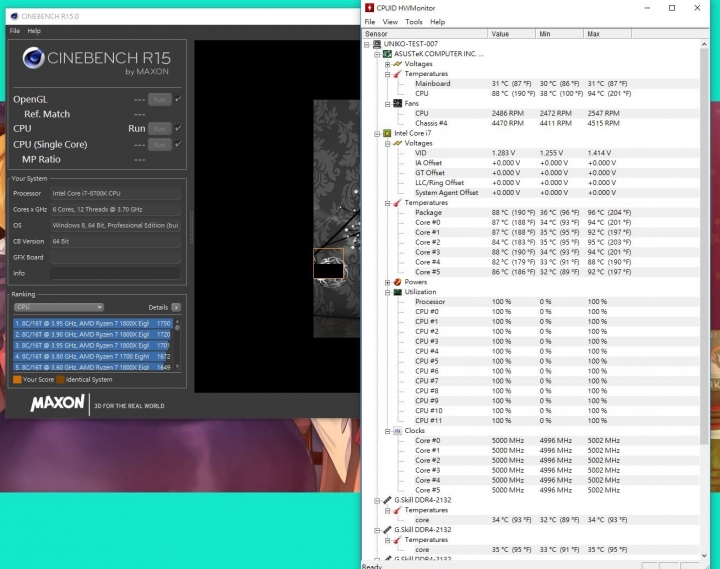Expand the Powers node
Image resolution: width=720 pixels, height=569 pixels.
point(388,282)
